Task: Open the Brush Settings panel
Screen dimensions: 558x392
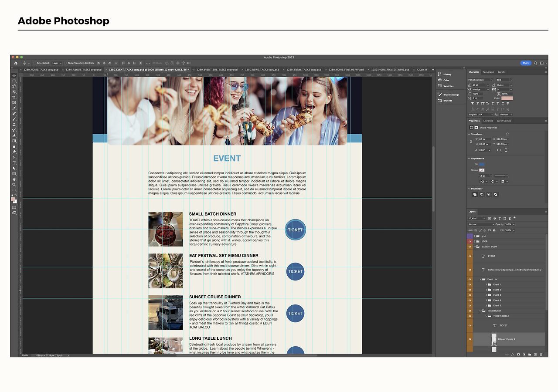Action: [x=449, y=95]
